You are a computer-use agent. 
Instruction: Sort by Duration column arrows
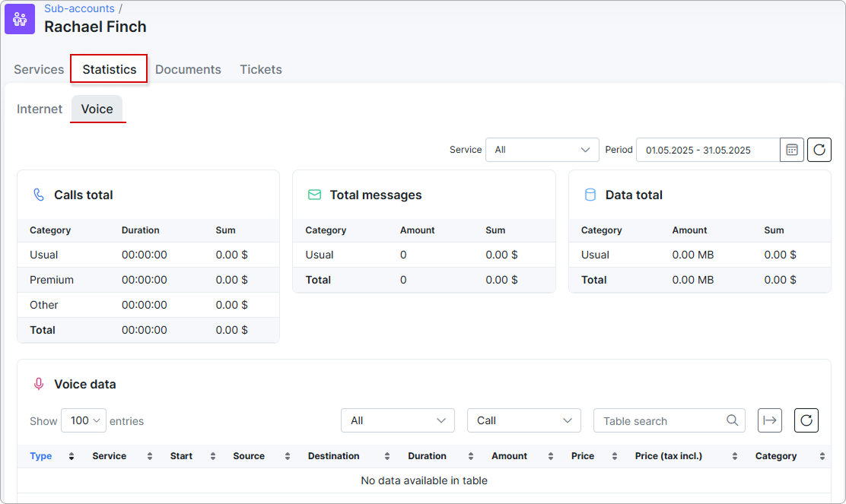(x=470, y=456)
